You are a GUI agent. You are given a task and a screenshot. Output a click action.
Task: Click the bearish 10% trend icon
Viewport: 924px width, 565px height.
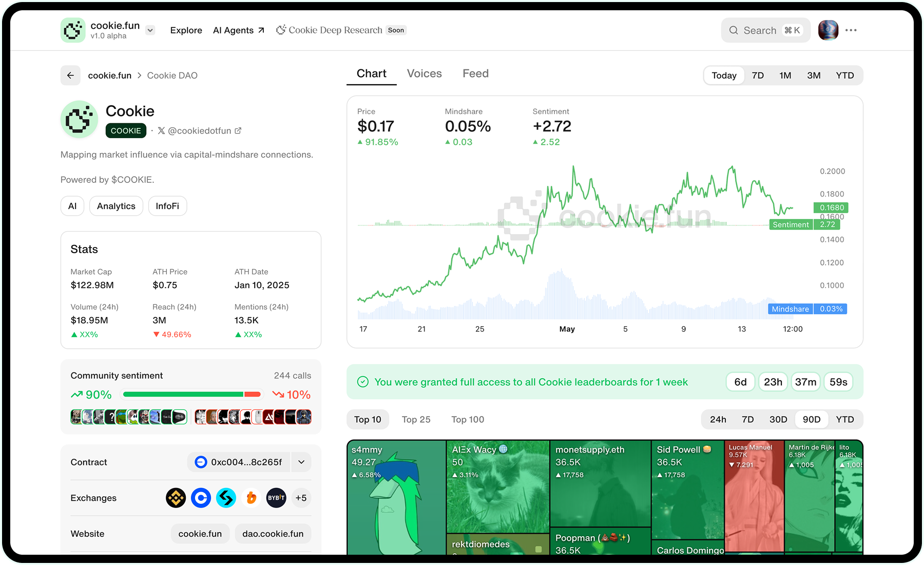coord(278,394)
